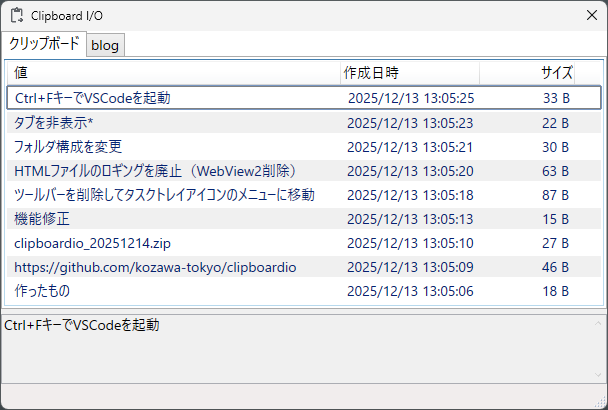This screenshot has height=410, width=608.
Task: Click the github.com/kozawa-tokyo/clipboardio URL row
Action: 155,267
